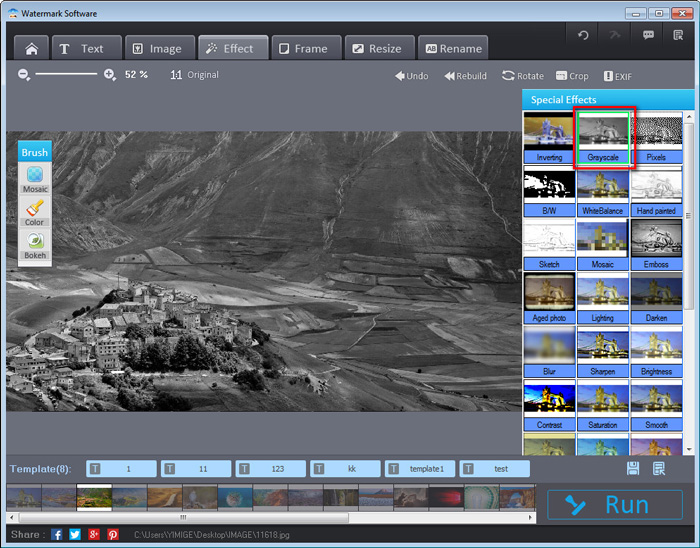Select the Mosaic brush

click(x=35, y=179)
